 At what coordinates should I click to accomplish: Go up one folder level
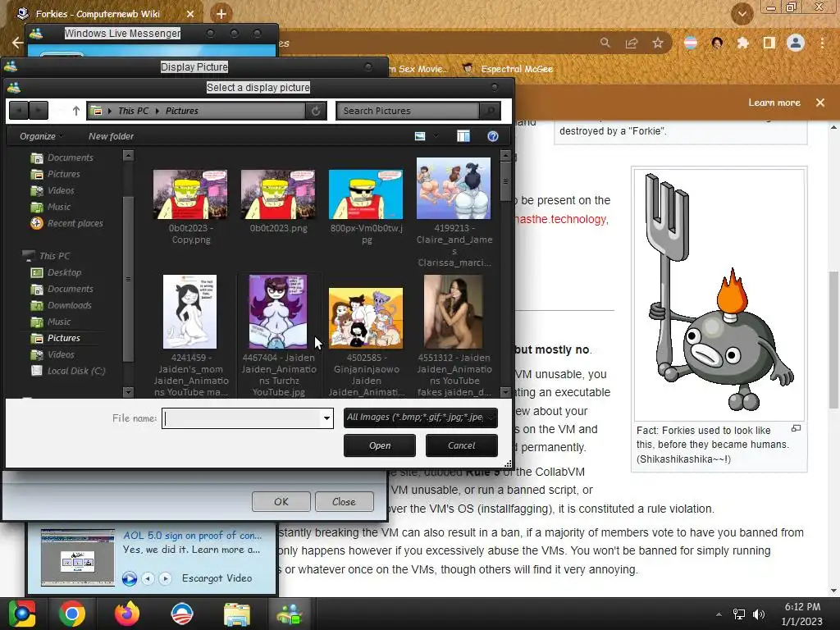click(75, 111)
